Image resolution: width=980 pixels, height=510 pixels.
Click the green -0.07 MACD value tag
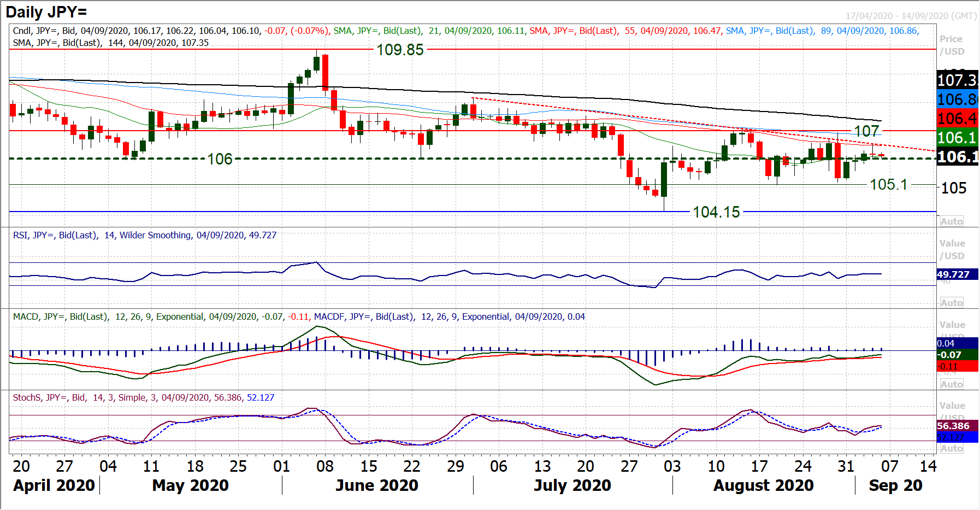pos(956,355)
